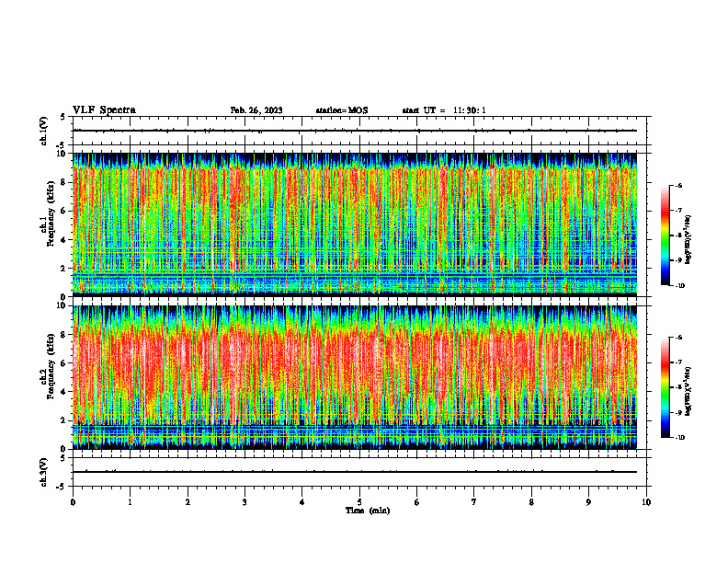Click time-axis tick label "8"

[531, 502]
